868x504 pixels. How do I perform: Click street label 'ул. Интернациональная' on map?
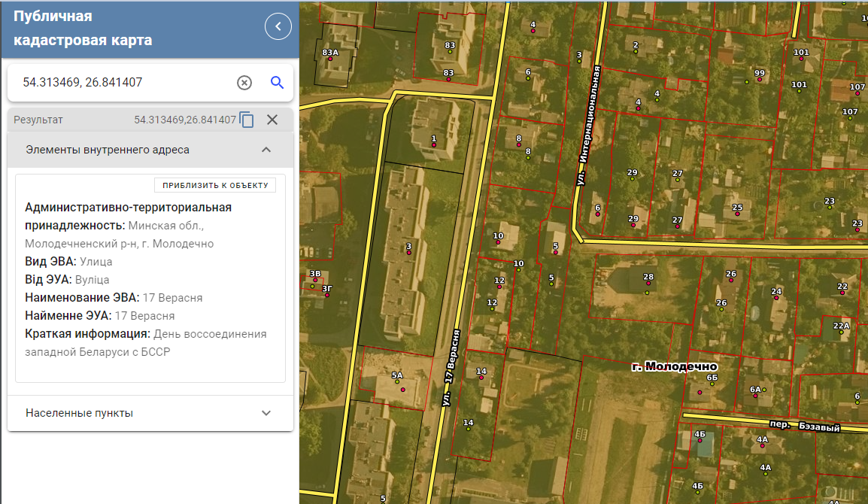click(x=588, y=125)
